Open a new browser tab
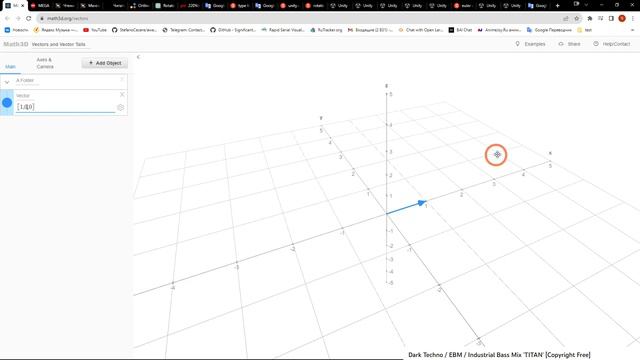This screenshot has width=640, height=360. pyautogui.click(x=558, y=6)
